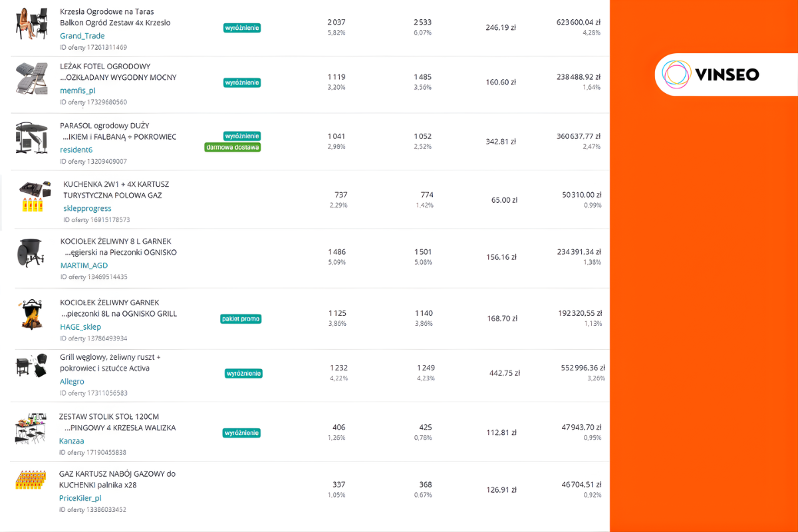The width and height of the screenshot is (798, 532).
Task: Click the darmowa dostawa badge
Action: point(232,147)
